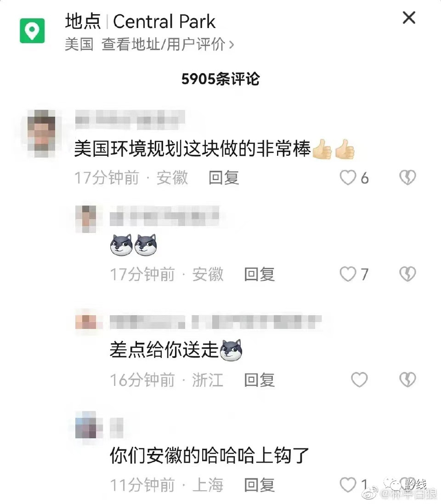This screenshot has width=441, height=504.
Task: Close the comments panel with X
Action: (x=409, y=17)
